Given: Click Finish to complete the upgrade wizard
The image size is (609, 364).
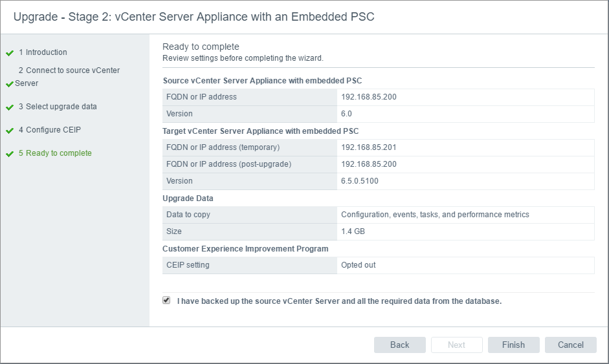Looking at the screenshot, I should coord(513,345).
